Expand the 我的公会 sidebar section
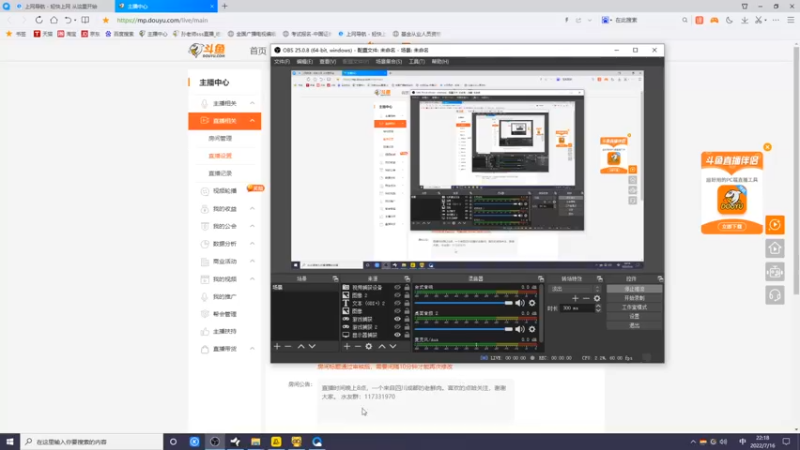The image size is (800, 450). pos(252,226)
